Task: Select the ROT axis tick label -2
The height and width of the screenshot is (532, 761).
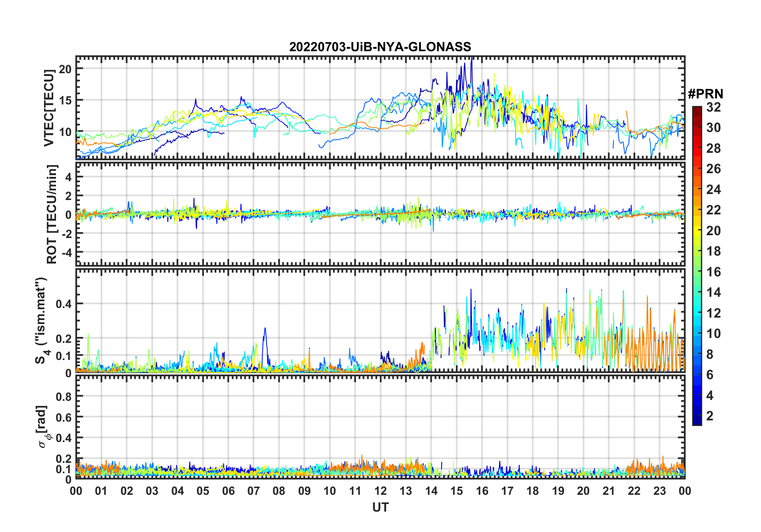Action: [x=67, y=234]
